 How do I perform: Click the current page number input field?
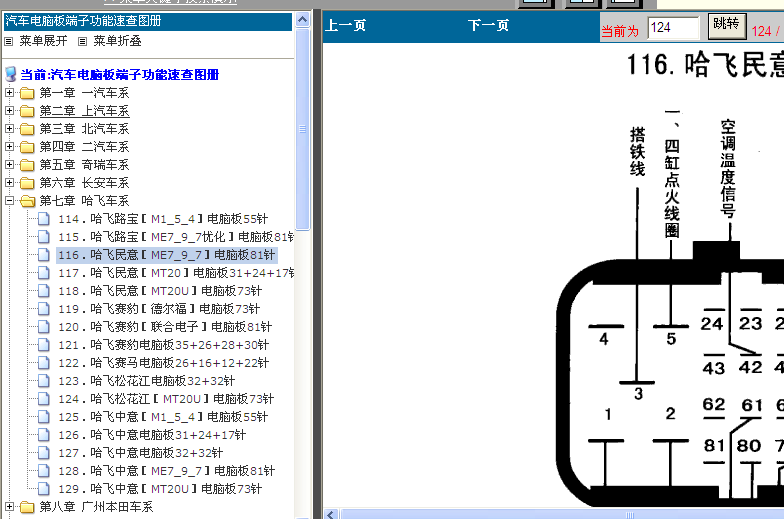[x=674, y=28]
